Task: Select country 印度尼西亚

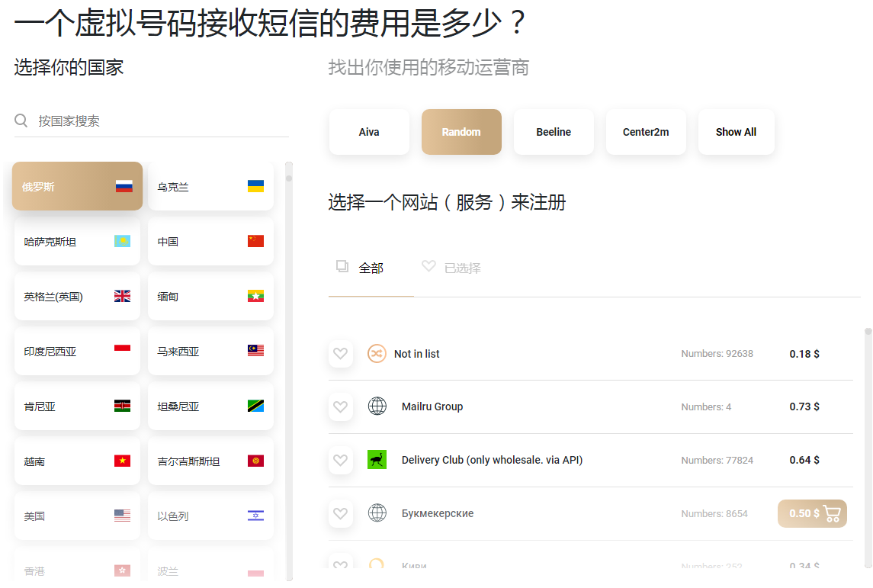Action: pyautogui.click(x=78, y=352)
